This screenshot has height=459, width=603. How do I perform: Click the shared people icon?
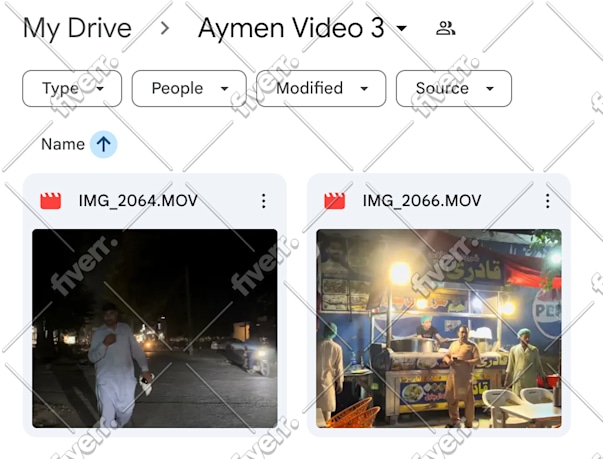[x=445, y=28]
